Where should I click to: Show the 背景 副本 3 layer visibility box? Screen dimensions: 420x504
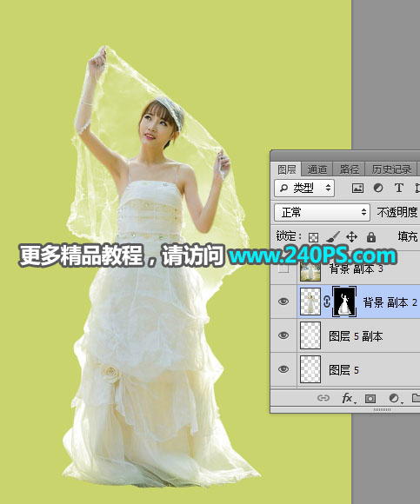283,269
